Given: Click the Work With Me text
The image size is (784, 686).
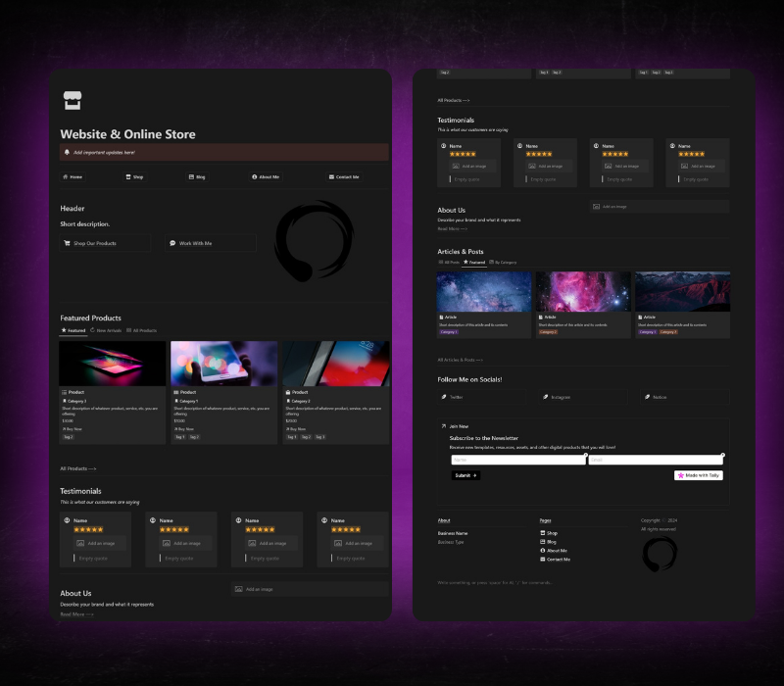Looking at the screenshot, I should point(195,243).
